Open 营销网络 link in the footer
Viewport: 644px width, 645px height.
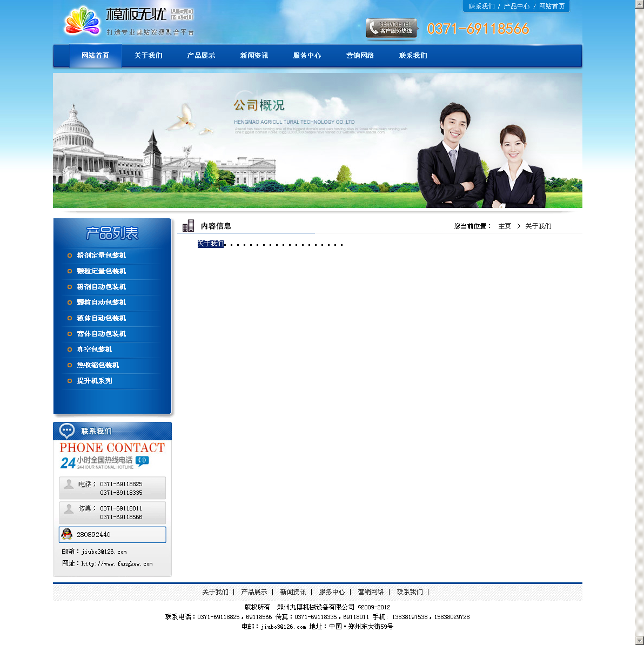coord(371,592)
